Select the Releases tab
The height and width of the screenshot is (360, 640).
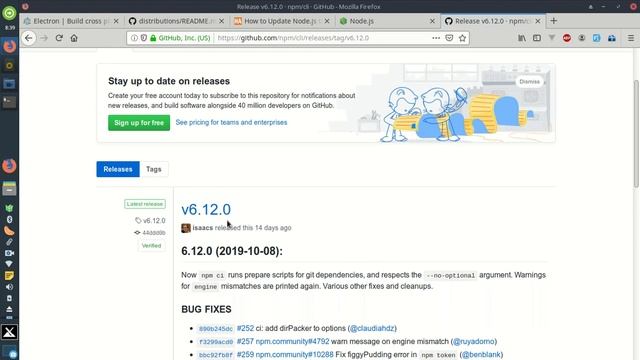(118, 169)
